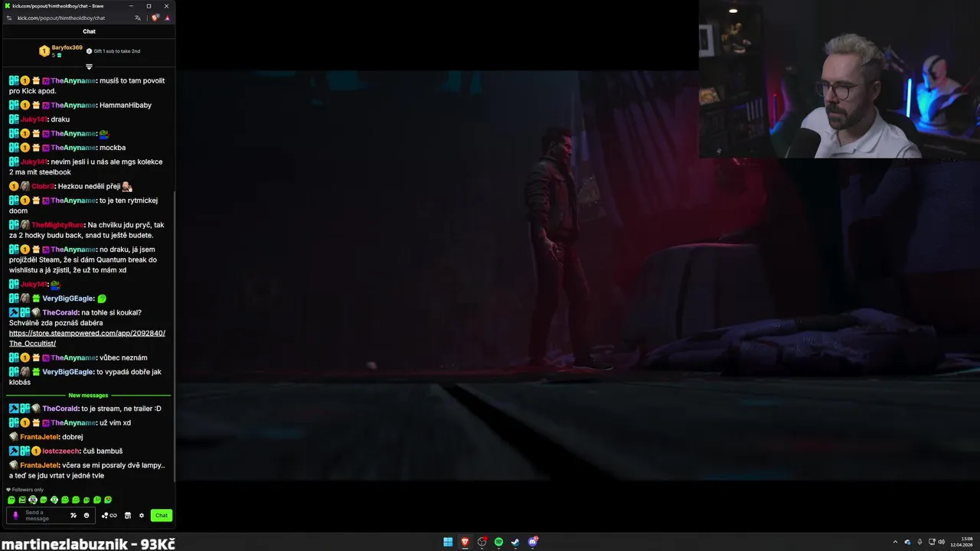Insert the sixth green emote
Viewport: 980px width, 551px height.
pyautogui.click(x=65, y=500)
